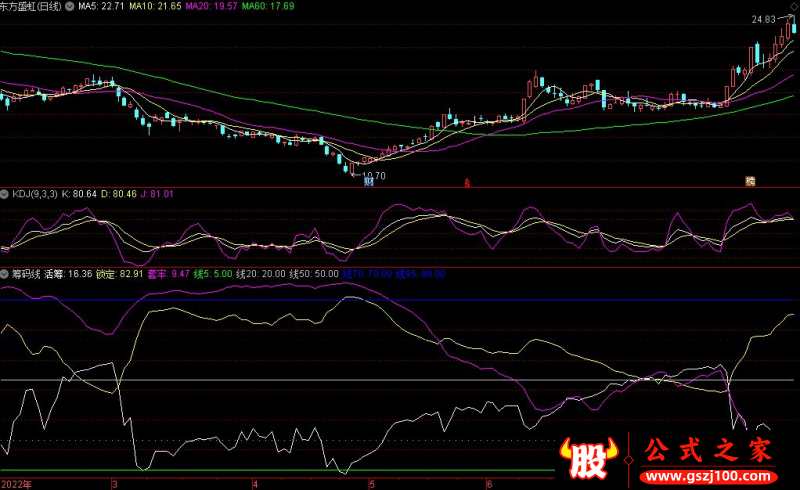Click the 2022年 year marker on timeline
This screenshot has height=490, width=800.
click(x=16, y=484)
